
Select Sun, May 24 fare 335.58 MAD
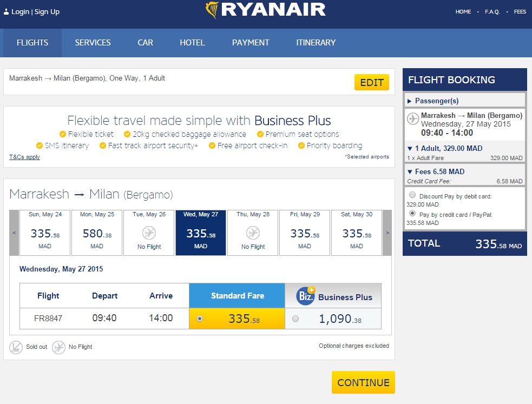click(x=45, y=233)
